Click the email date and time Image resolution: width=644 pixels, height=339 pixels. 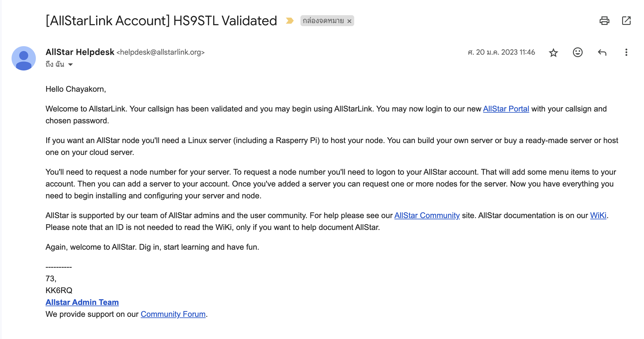click(x=501, y=52)
